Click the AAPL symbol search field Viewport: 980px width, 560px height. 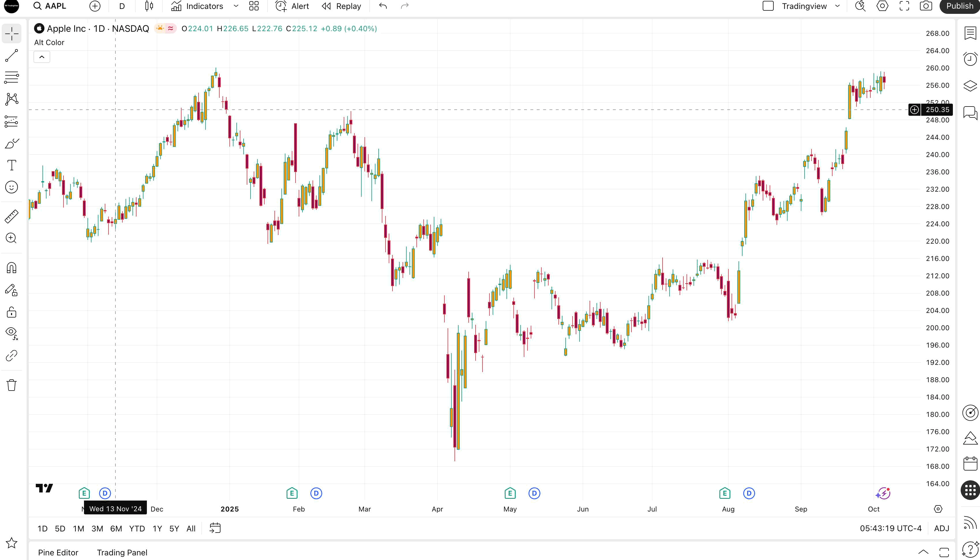pyautogui.click(x=55, y=6)
